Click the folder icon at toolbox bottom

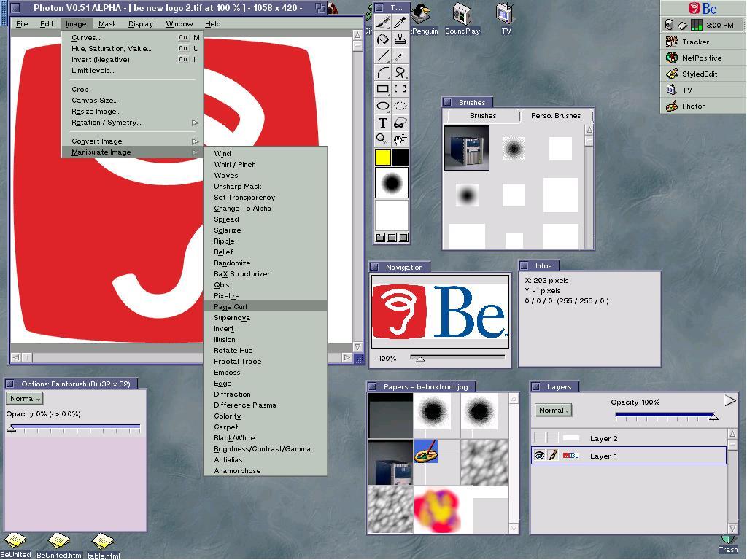tap(380, 237)
